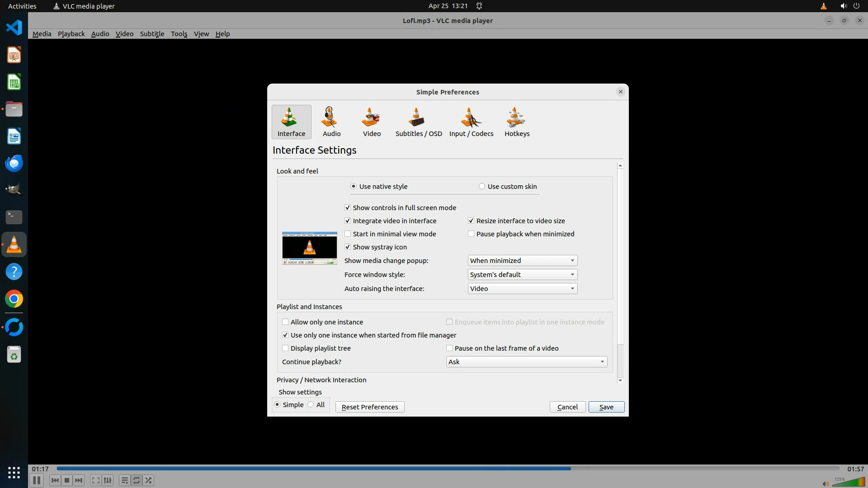Viewport: 868px width, 488px height.
Task: Open the Hotkeys preferences category
Action: coord(517,122)
